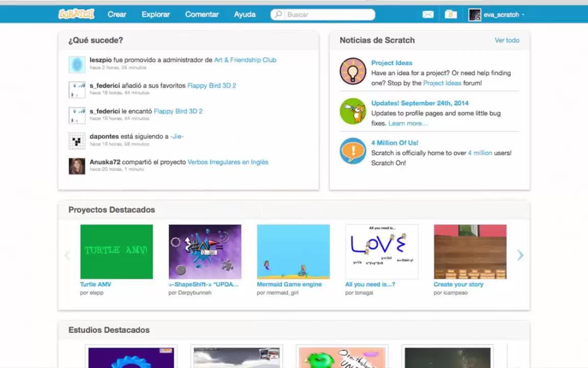
Task: Click Anuska72's photo avatar
Action: [x=77, y=166]
